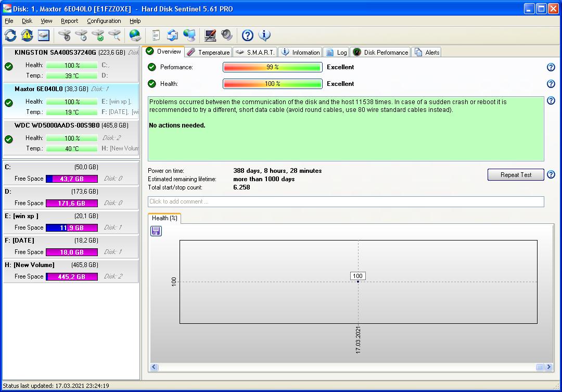Click the hard disk panel toolbar icon
562x392 pixels.
[44, 35]
